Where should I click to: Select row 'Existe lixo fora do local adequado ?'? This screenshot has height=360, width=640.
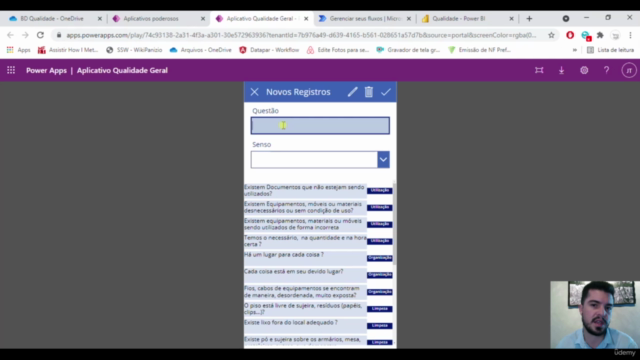click(x=305, y=326)
